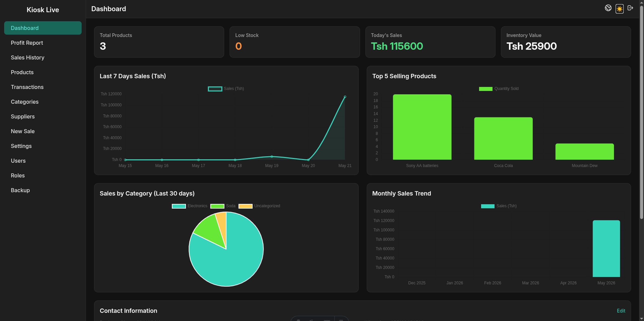Click the Edit link for Contact Information
Viewport: 644px width, 321px height.
[x=621, y=311]
